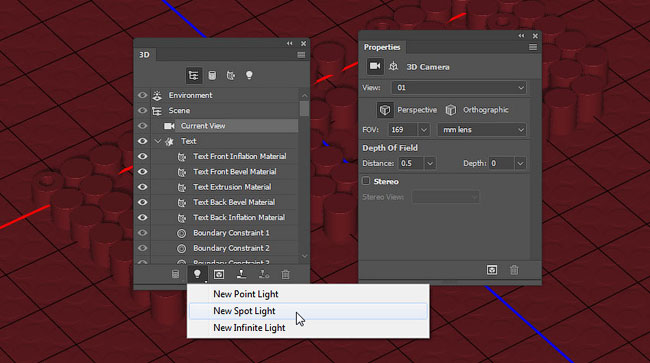Screen dimensions: 650x363
Task: Hide Text Back Bevel Material
Action: point(142,202)
